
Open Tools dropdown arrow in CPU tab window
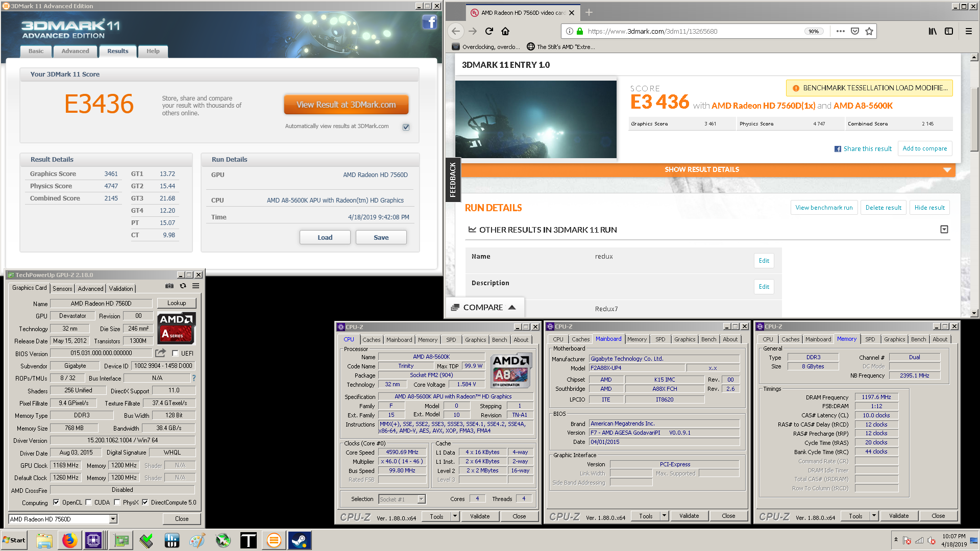click(x=455, y=516)
